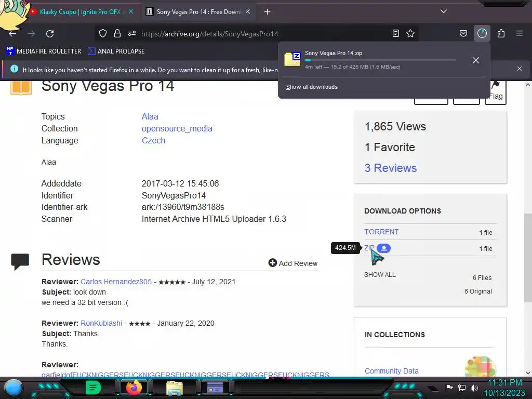Save page to Pocket
Viewport: 532px width, 399px height.
(x=463, y=33)
